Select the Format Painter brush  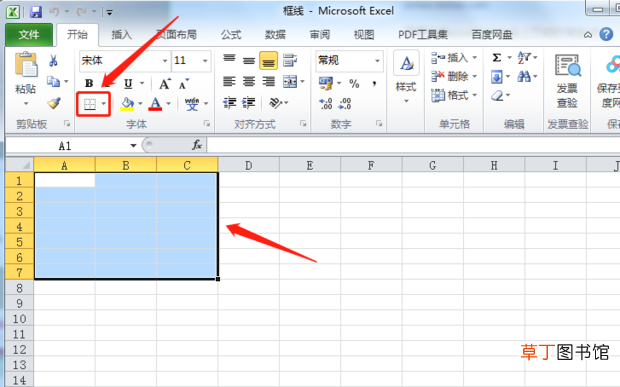tap(54, 103)
